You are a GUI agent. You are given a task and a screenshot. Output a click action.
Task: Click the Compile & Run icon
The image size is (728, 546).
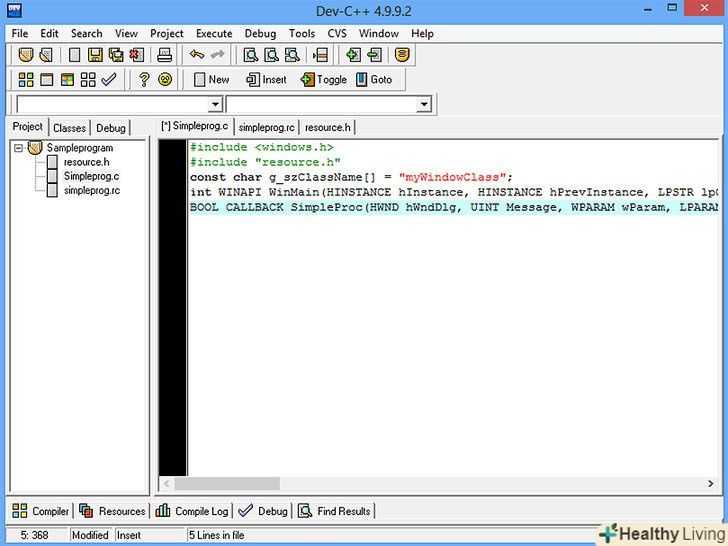pos(66,80)
